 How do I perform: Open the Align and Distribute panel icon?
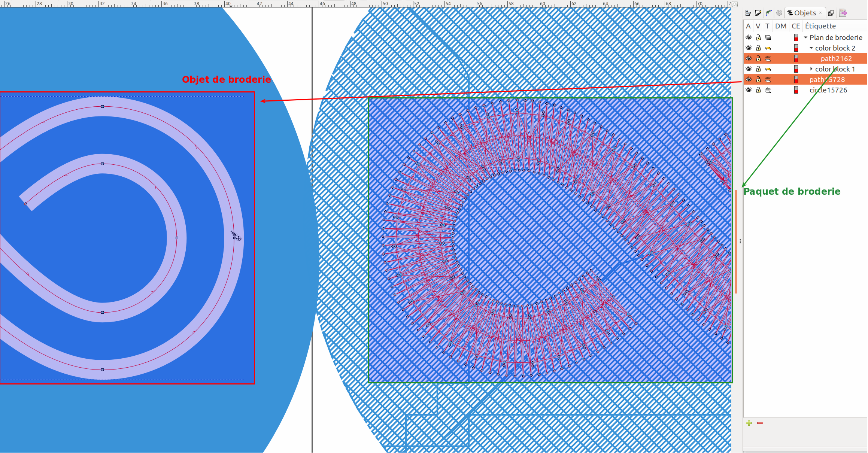click(748, 13)
